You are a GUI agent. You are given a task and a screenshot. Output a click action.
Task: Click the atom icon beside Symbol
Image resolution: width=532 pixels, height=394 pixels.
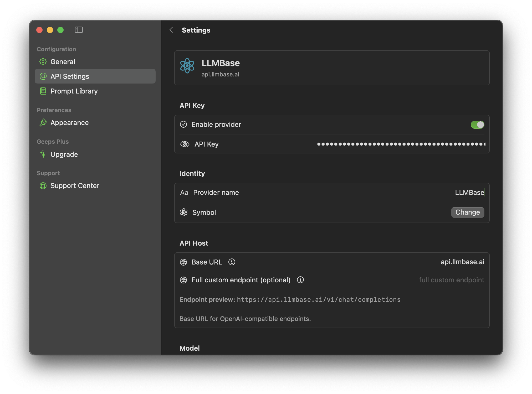click(184, 212)
